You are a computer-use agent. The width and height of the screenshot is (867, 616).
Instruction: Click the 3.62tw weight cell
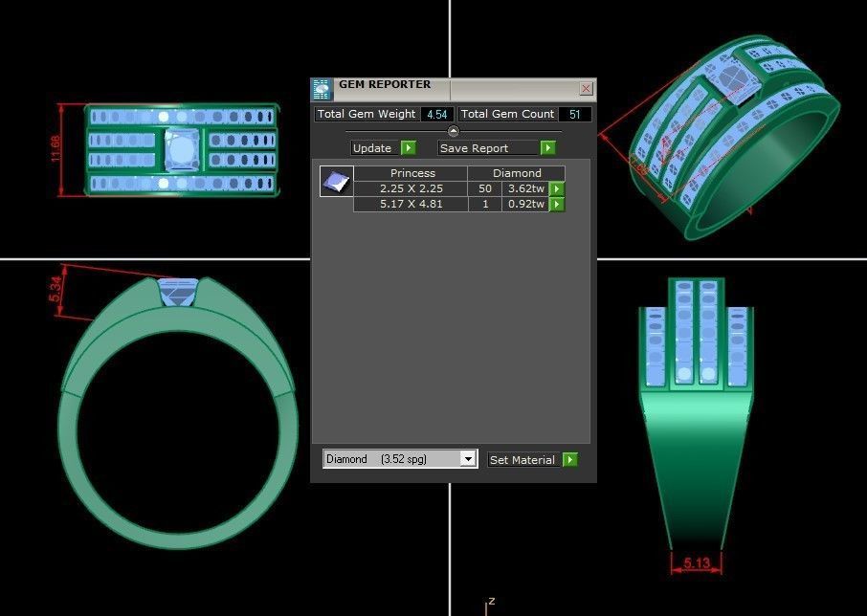[x=525, y=188]
